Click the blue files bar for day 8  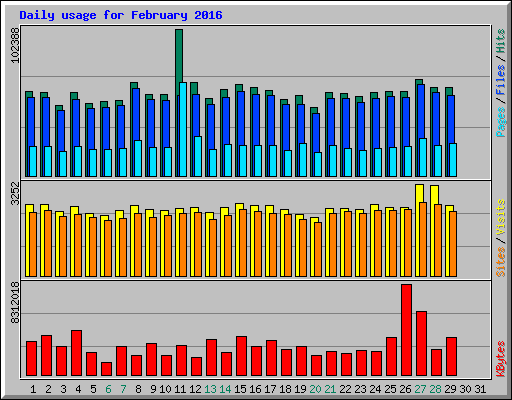(x=136, y=114)
